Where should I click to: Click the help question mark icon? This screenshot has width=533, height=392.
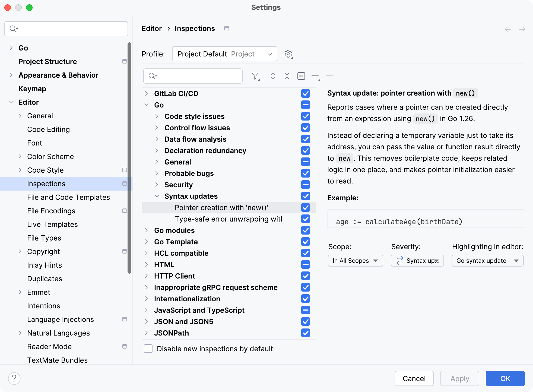click(x=14, y=378)
